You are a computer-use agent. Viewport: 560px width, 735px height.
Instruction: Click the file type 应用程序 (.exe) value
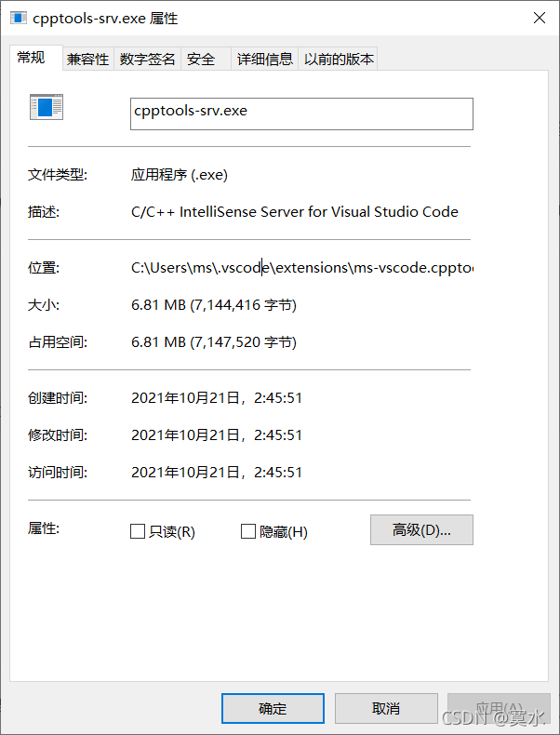(x=180, y=175)
